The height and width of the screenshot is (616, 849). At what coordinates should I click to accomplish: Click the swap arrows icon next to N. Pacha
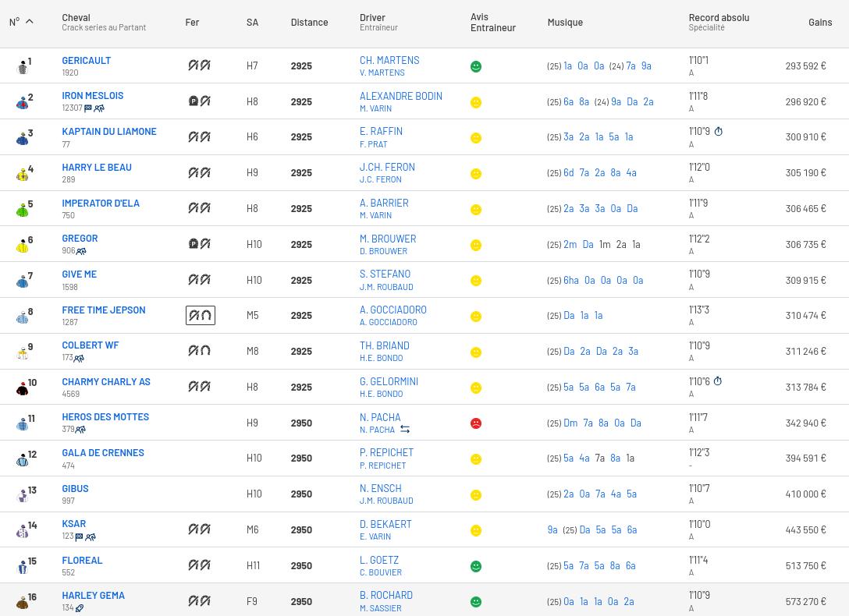click(x=405, y=430)
